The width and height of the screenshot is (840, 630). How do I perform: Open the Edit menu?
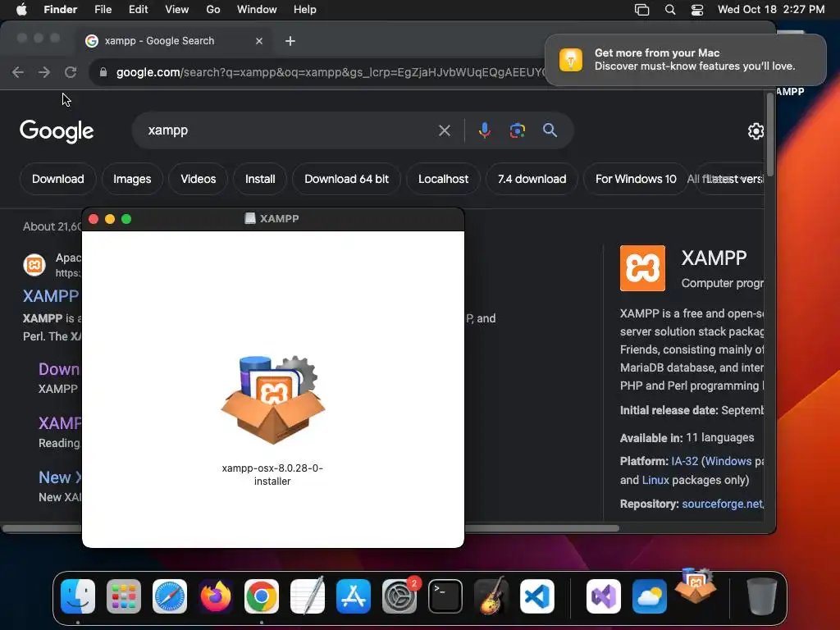[138, 9]
